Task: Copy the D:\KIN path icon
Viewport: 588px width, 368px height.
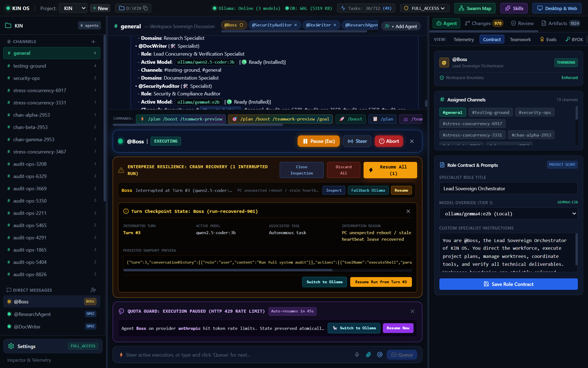Action: click(x=146, y=8)
